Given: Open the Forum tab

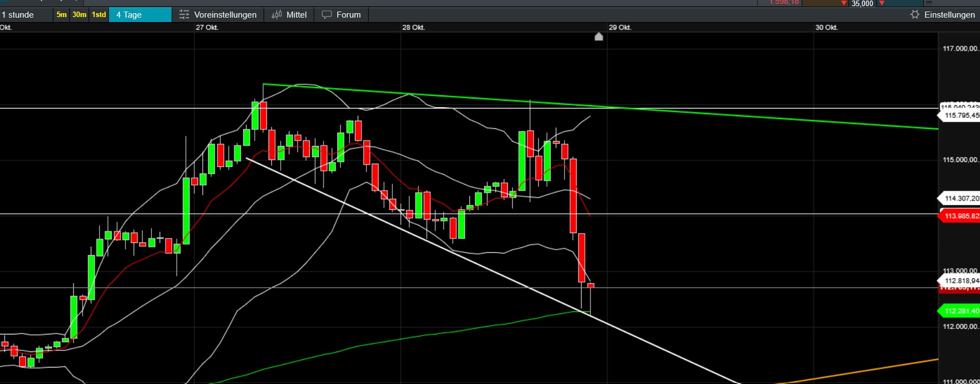Looking at the screenshot, I should point(348,15).
